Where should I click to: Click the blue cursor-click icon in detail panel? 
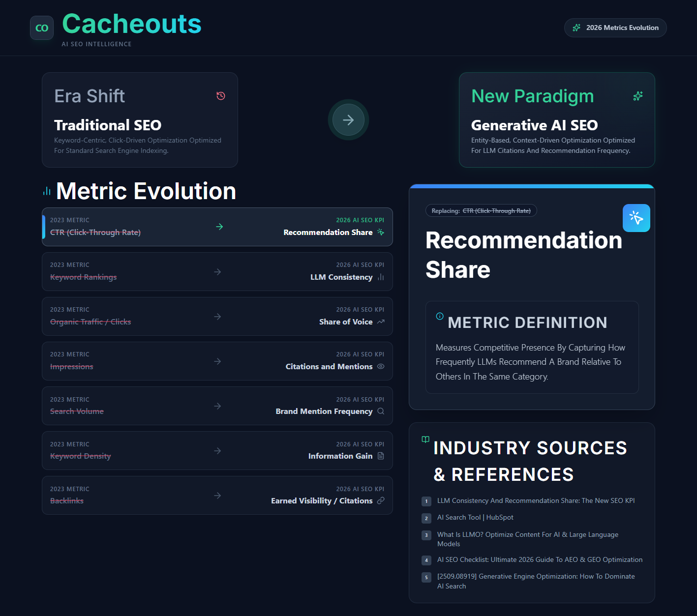tap(636, 218)
